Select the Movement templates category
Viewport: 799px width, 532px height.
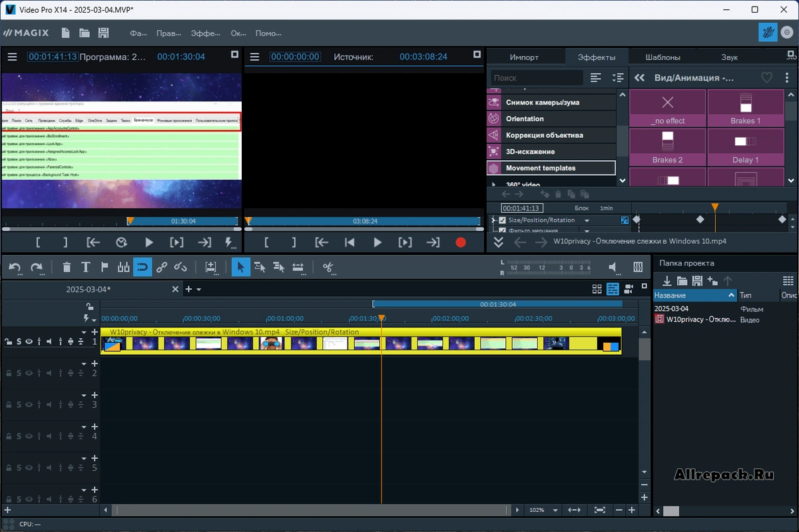tap(551, 168)
